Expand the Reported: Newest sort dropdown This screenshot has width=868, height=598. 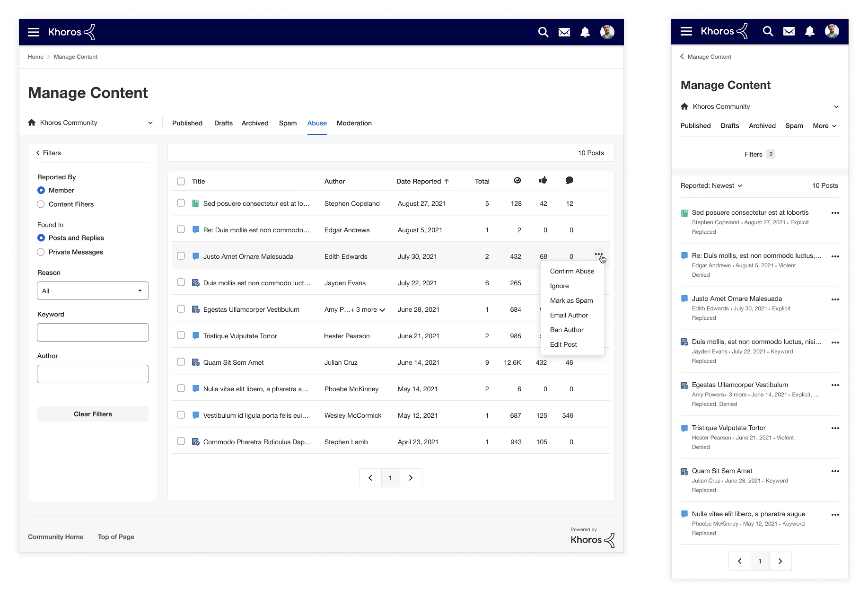click(x=711, y=186)
